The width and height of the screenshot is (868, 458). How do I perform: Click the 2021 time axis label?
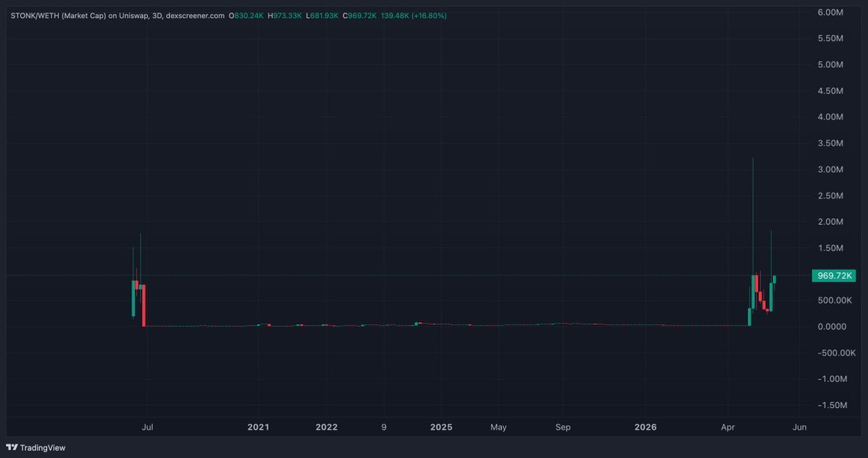coord(258,427)
